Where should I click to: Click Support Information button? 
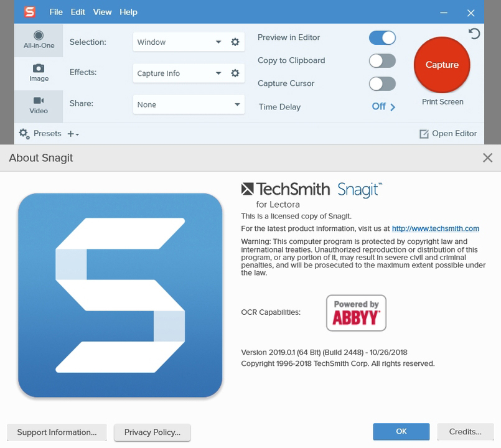tap(57, 432)
